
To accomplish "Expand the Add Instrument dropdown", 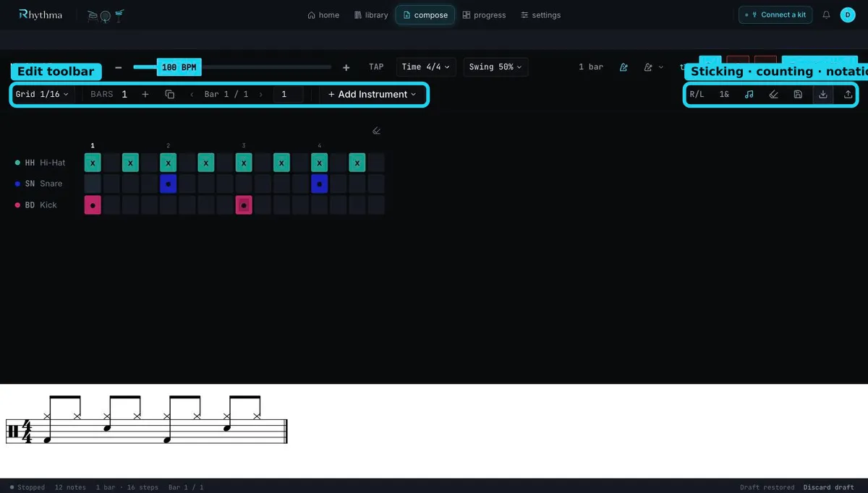I will tap(373, 94).
